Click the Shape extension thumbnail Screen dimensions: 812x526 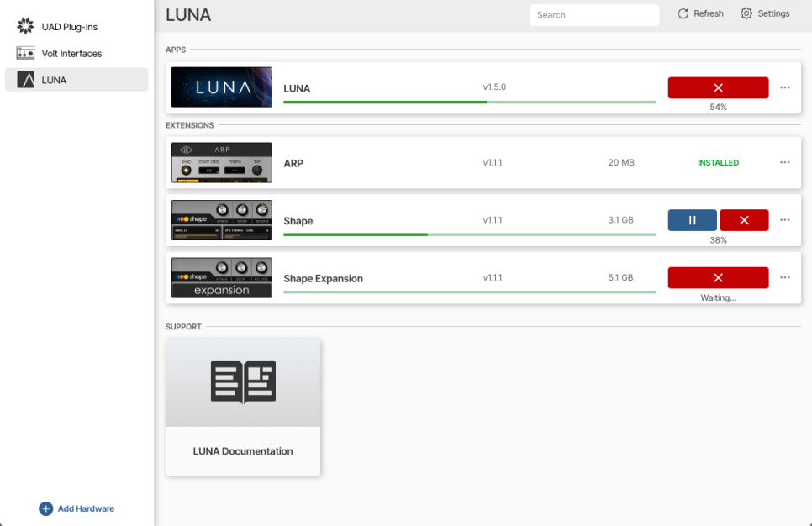click(x=222, y=220)
